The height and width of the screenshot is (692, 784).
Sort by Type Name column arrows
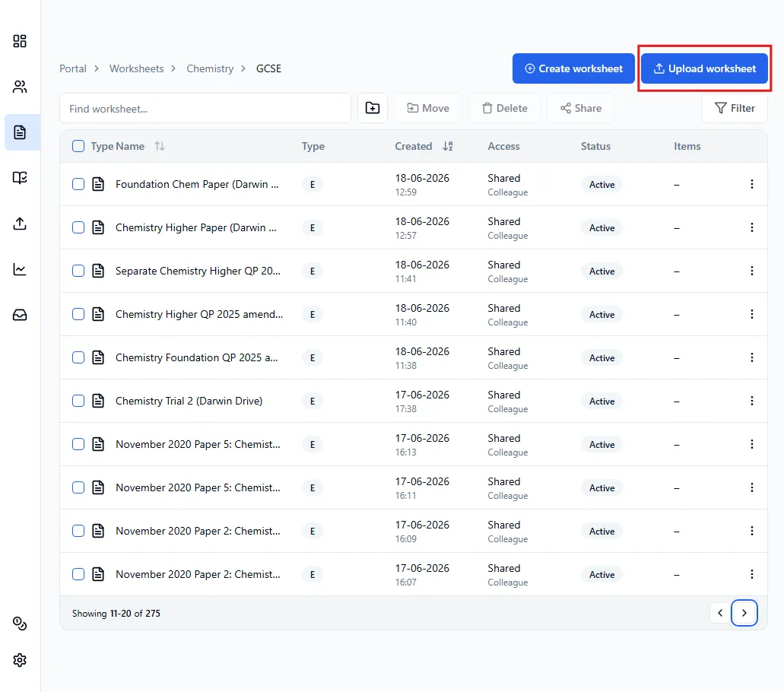160,146
